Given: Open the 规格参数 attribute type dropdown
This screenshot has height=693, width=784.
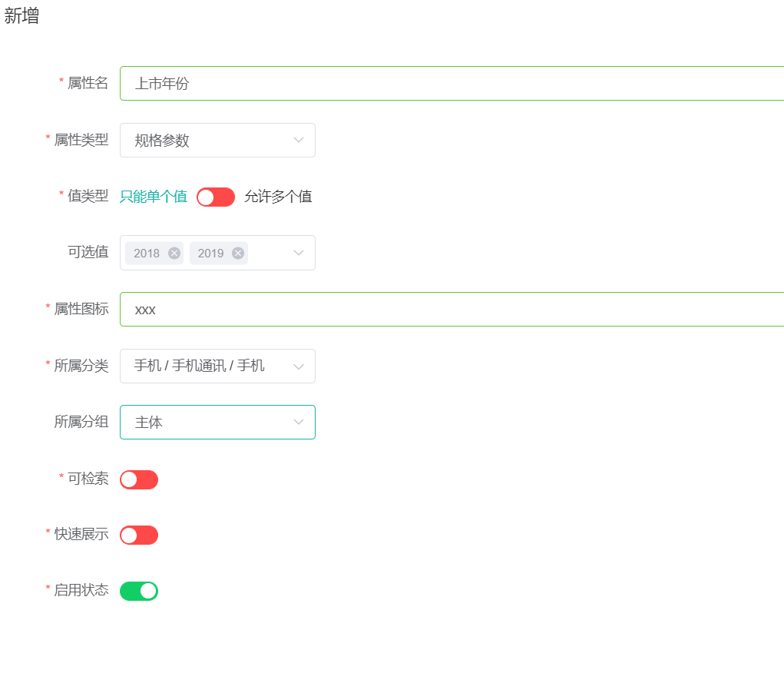Looking at the screenshot, I should tap(217, 140).
